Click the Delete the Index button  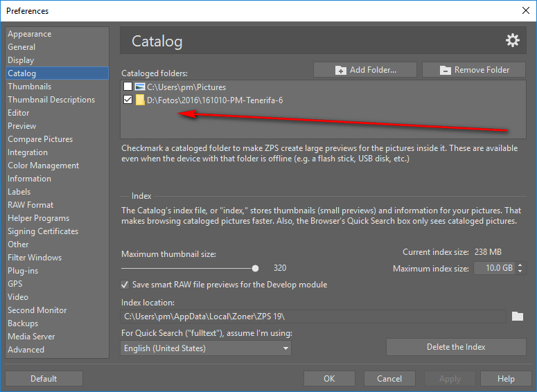pyautogui.click(x=456, y=347)
